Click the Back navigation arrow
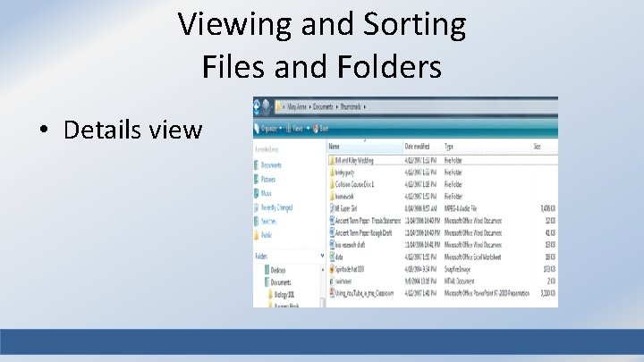The height and width of the screenshot is (362, 644). pos(257,107)
